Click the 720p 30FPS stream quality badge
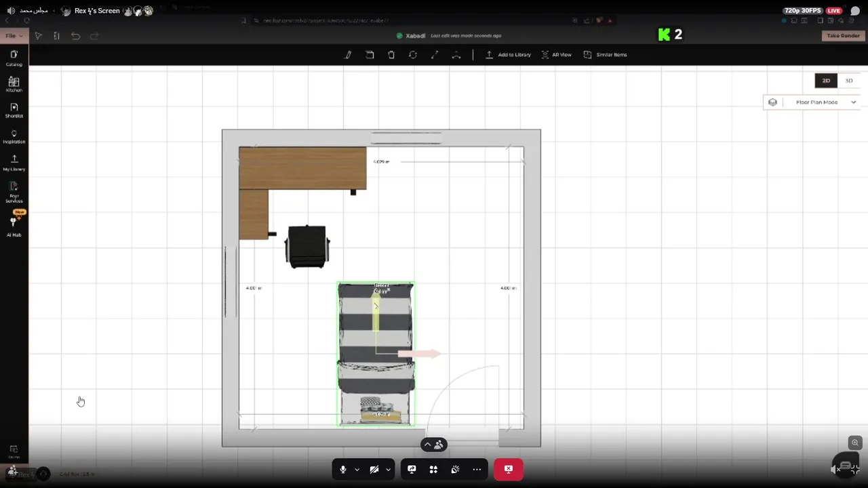The width and height of the screenshot is (868, 488). (x=804, y=11)
